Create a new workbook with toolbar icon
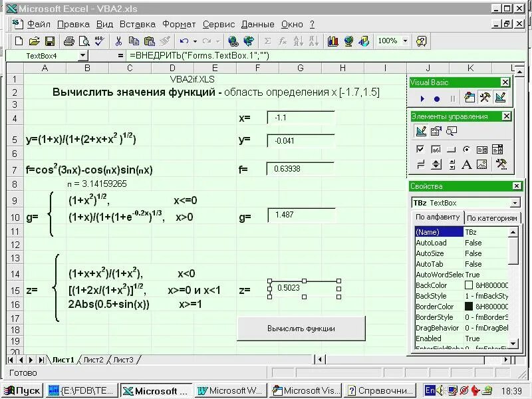Image resolution: width=532 pixels, height=399 pixels. coord(19,41)
